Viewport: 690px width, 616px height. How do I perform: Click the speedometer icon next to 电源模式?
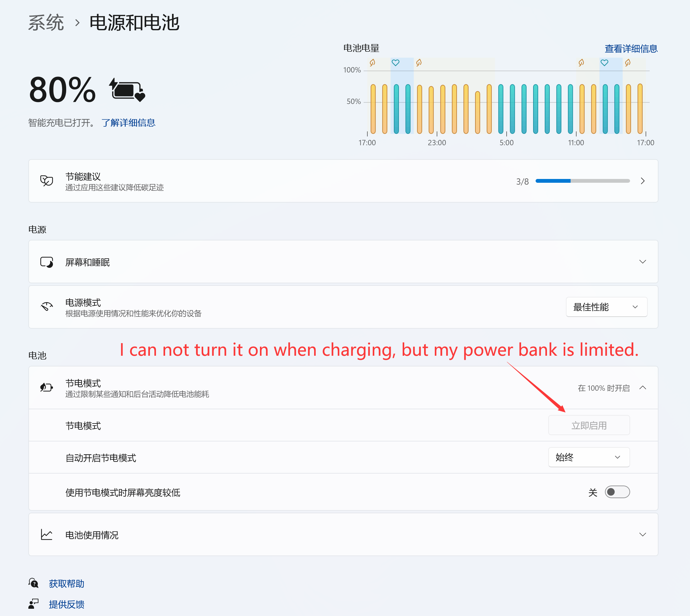click(x=47, y=307)
